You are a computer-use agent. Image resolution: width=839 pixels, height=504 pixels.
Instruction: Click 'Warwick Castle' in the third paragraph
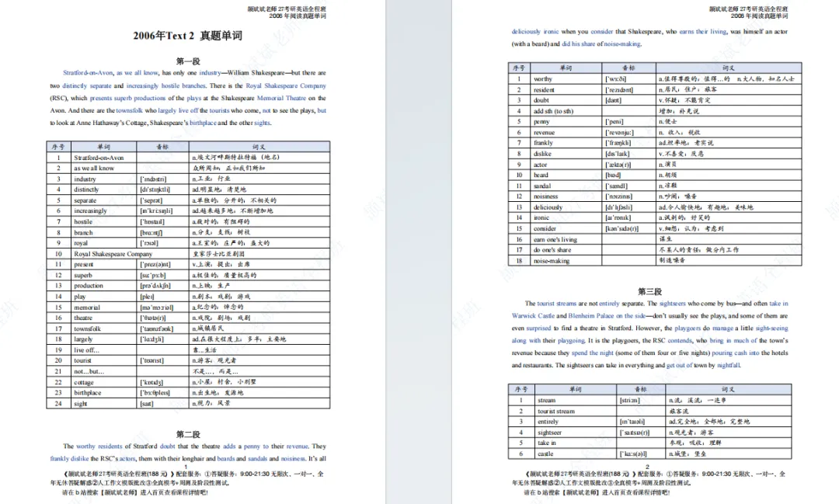pos(533,315)
